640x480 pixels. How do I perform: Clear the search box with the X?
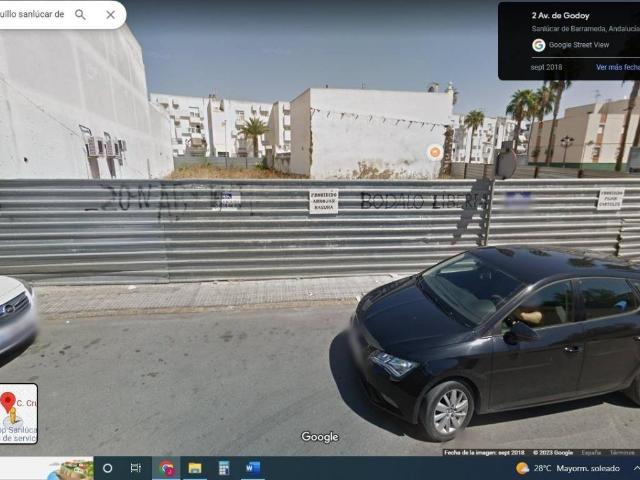(111, 15)
